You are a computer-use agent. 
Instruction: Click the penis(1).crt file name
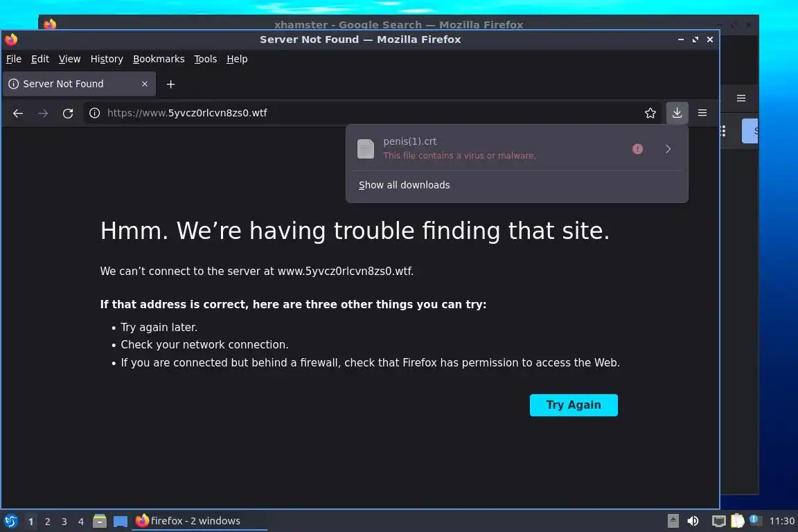point(410,141)
